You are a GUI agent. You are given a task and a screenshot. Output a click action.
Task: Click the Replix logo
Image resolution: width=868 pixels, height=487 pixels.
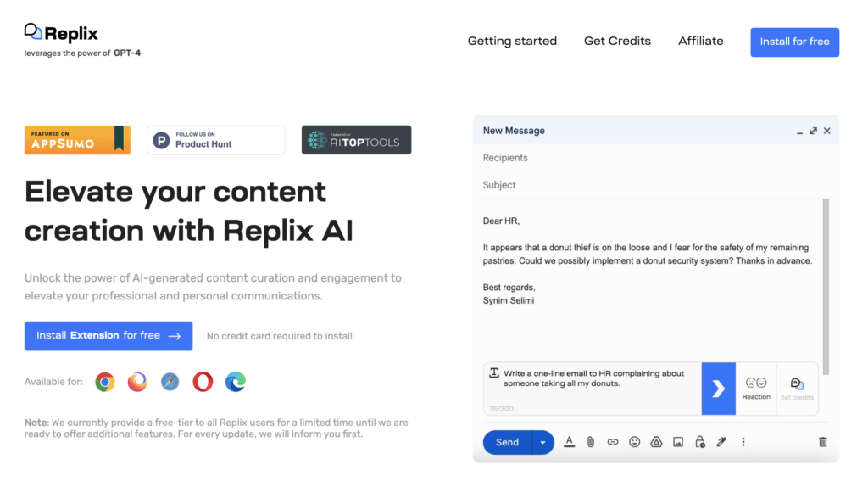tap(61, 33)
